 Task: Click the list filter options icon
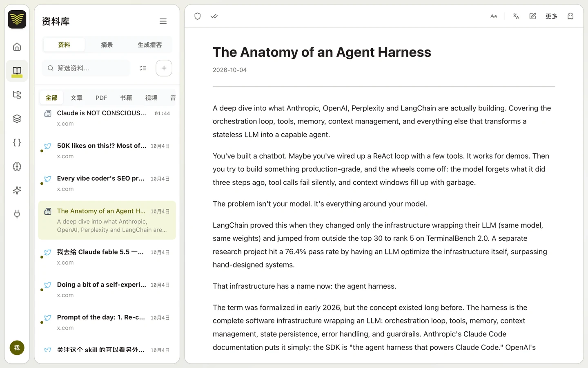(x=143, y=68)
